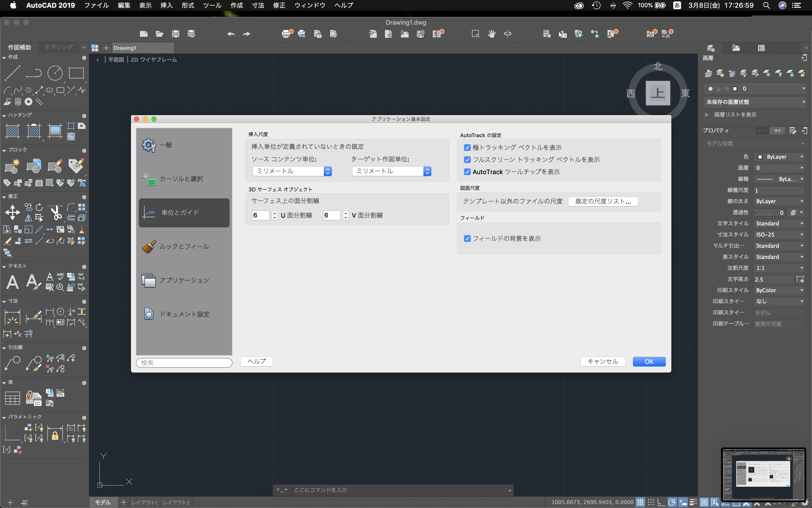Uncheck フルスクリーン トラッキング ベクトルを表示

pyautogui.click(x=467, y=160)
